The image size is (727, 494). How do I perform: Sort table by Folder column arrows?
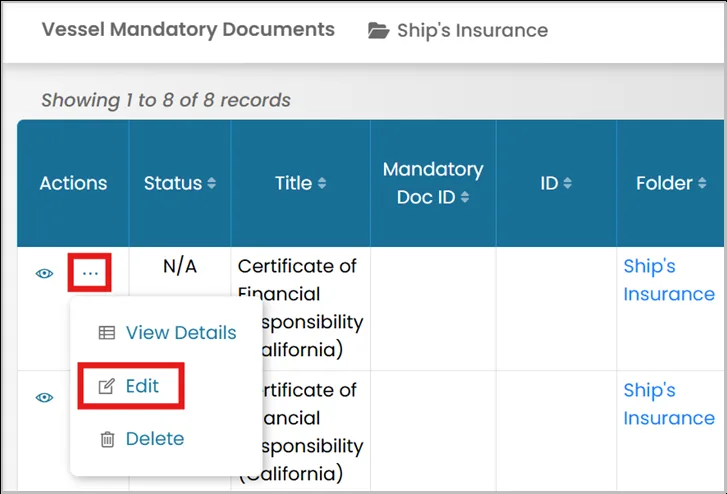(702, 183)
